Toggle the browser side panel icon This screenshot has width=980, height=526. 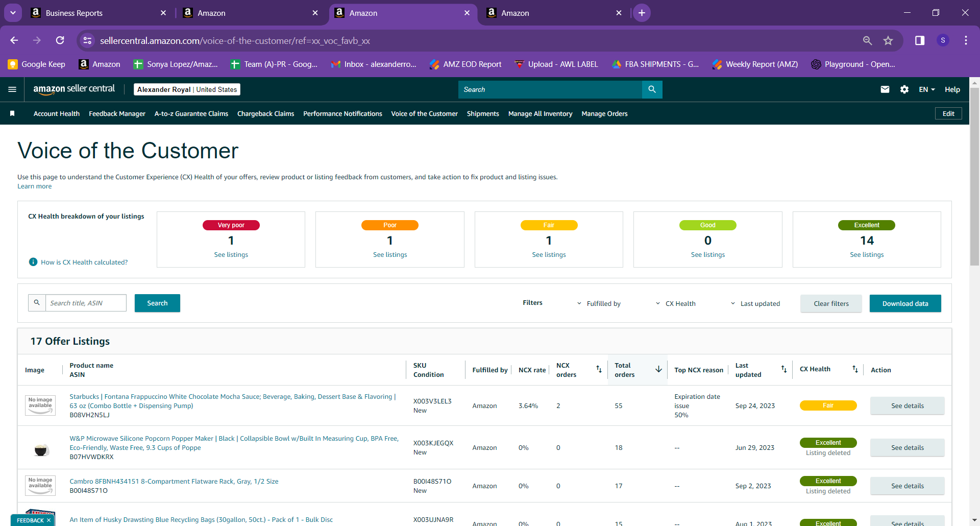[920, 40]
